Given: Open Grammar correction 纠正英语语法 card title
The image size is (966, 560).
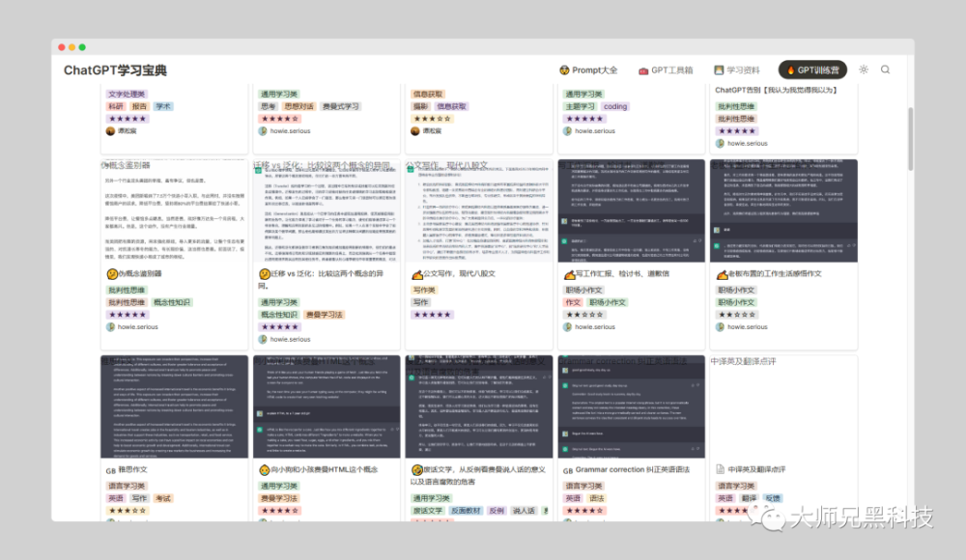Looking at the screenshot, I should (633, 470).
